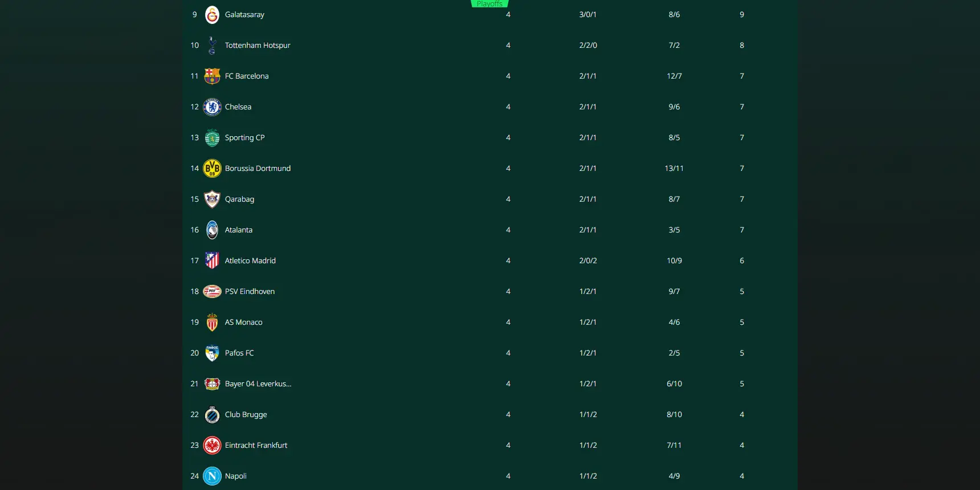The height and width of the screenshot is (490, 980).
Task: Click rank number 10 for Tottenham
Action: (194, 46)
